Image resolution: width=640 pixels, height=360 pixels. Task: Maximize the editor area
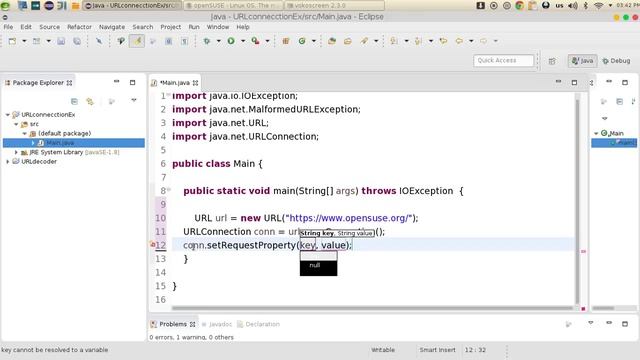point(574,82)
